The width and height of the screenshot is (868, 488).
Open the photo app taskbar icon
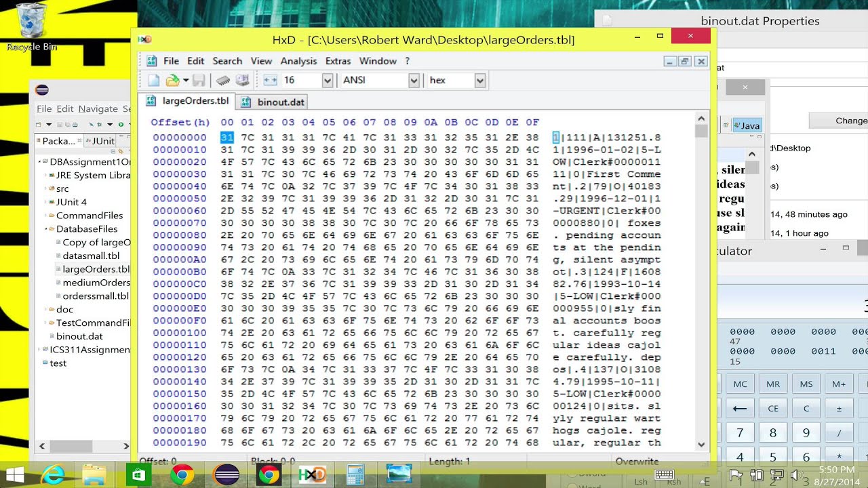point(399,474)
